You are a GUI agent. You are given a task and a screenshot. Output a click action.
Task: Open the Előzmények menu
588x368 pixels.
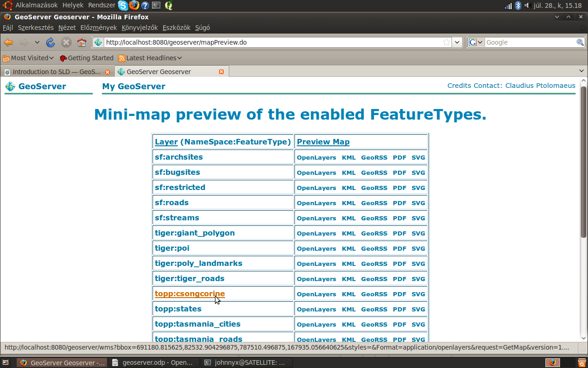(99, 28)
